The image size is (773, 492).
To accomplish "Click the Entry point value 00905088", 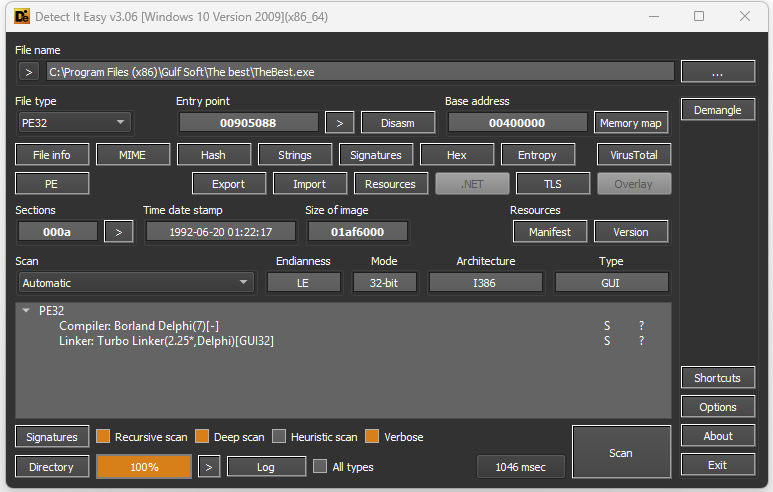I will pos(248,123).
